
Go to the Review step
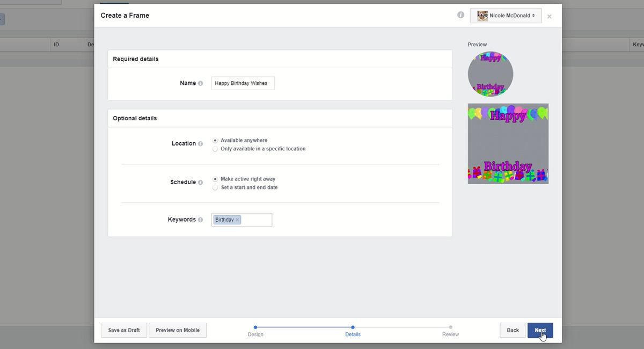(x=450, y=331)
